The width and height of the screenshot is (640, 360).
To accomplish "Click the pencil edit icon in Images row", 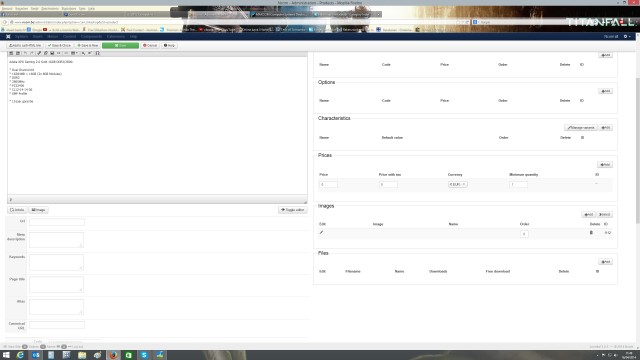I will pos(321,232).
